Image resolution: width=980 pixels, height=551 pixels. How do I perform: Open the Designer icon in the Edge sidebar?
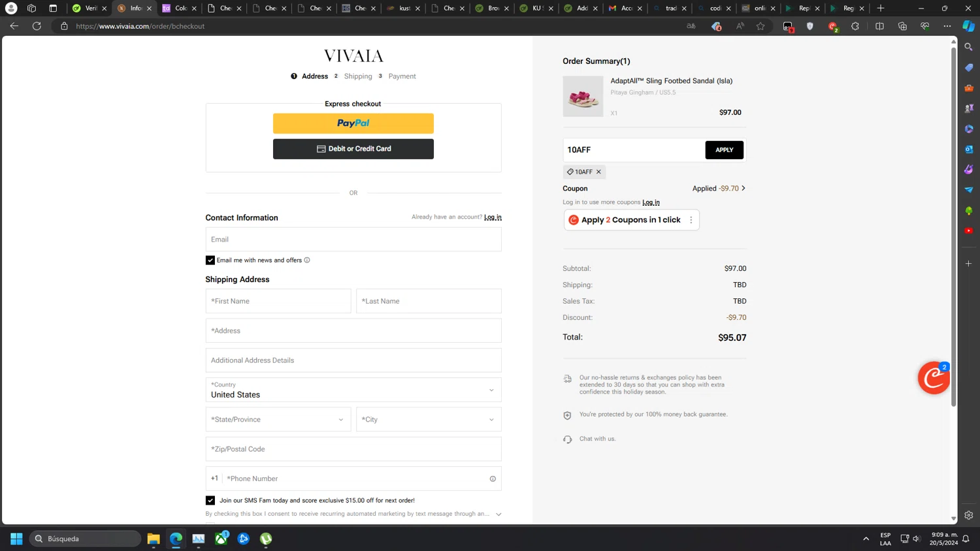(969, 170)
